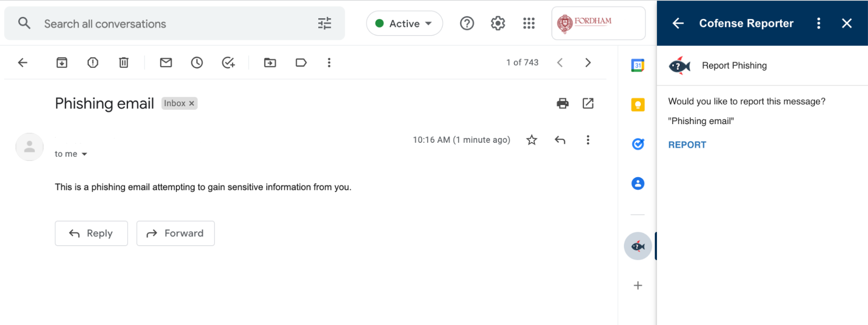Viewport: 868px width, 325px height.
Task: Click the 'Phishing email' subject heading
Action: coord(104,103)
